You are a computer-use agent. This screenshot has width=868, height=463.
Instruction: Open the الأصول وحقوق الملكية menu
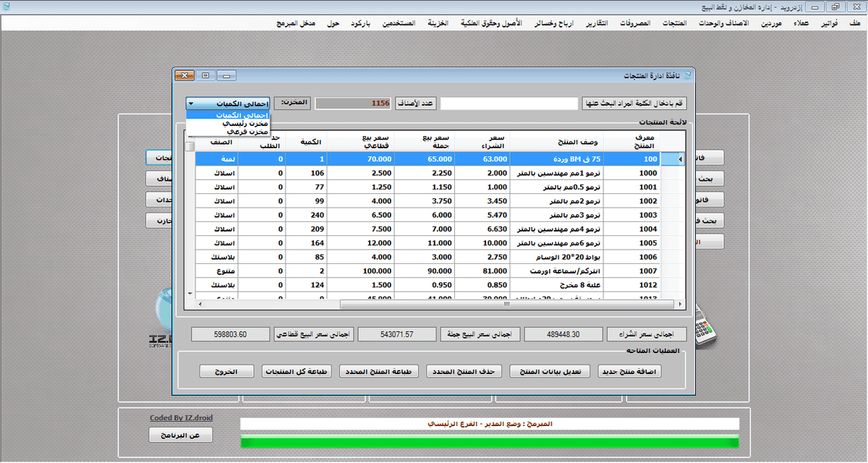[492, 23]
